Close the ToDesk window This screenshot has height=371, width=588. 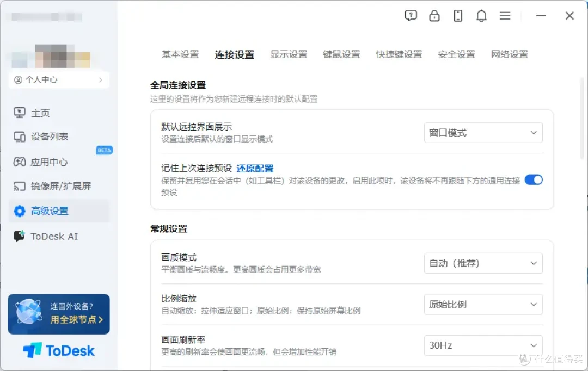tap(569, 16)
